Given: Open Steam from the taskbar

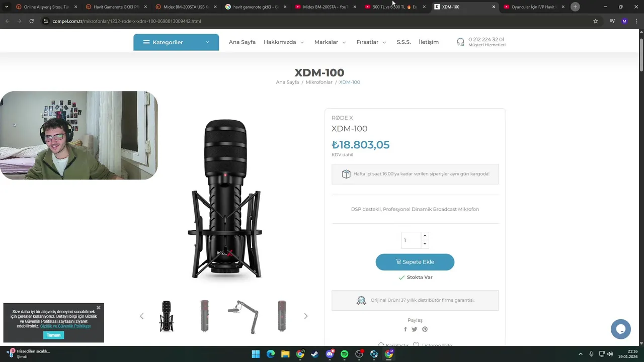Looking at the screenshot, I should [314, 354].
